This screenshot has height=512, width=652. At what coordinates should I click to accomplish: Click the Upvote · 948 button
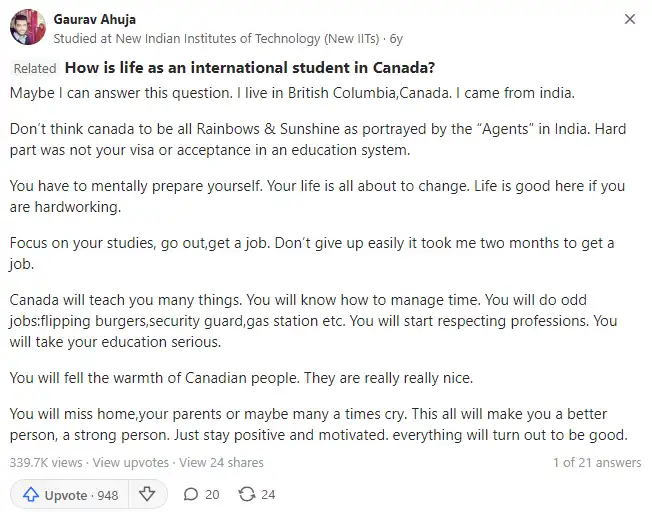[x=70, y=495]
